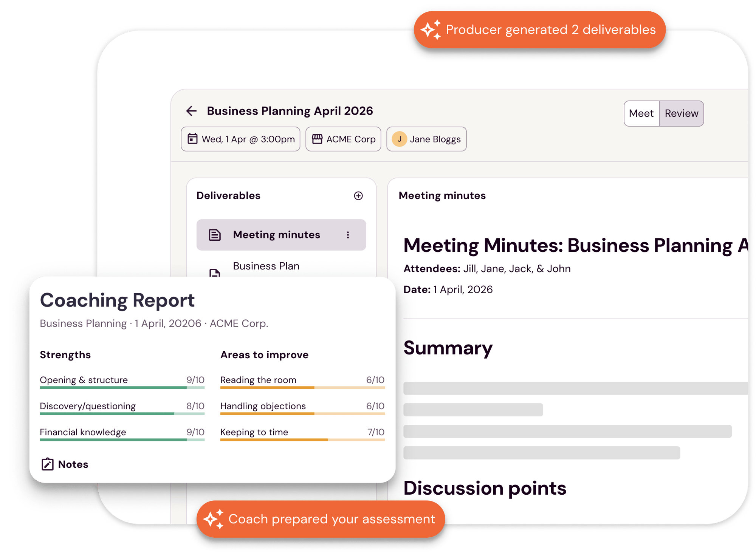Viewport: 756px width, 554px height.
Task: Open the Meeting minutes three-dot menu
Action: coord(348,235)
